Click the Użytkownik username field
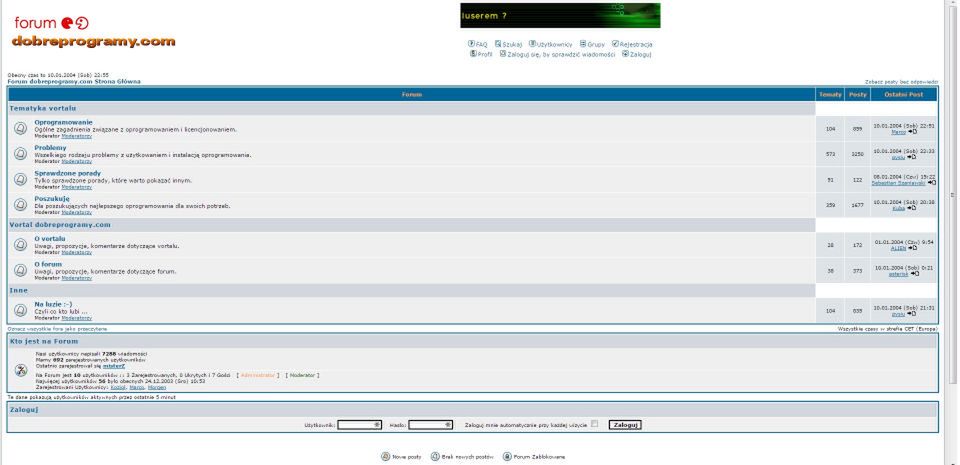The height and width of the screenshot is (465, 960). [x=359, y=425]
